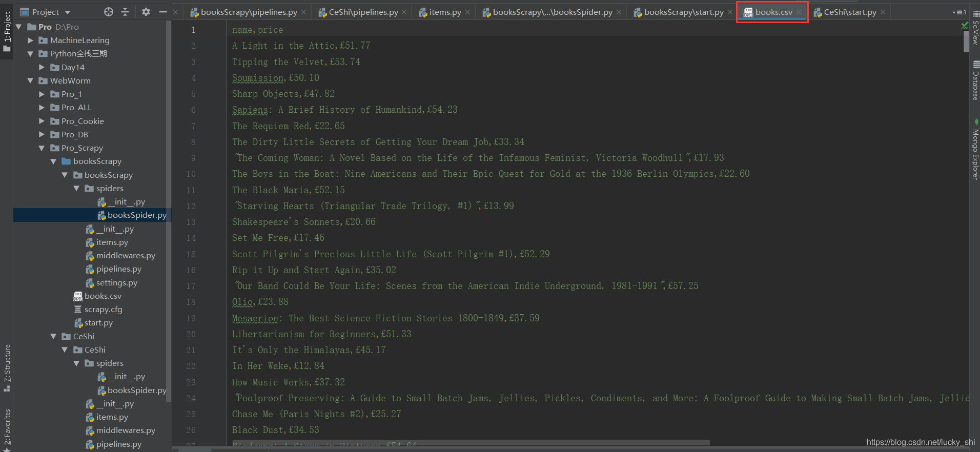Expand the Day14 folder

[42, 67]
